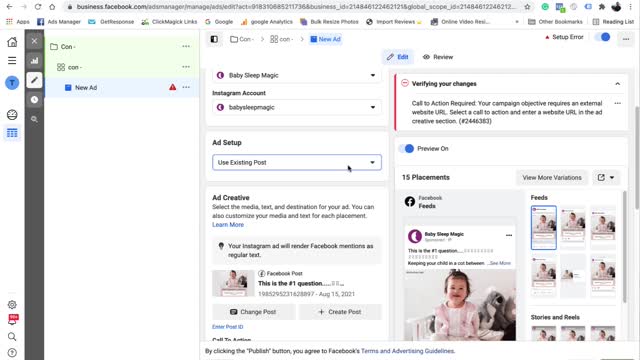
Task: Open babysleepmagic Instagram account dropdown
Action: [297, 107]
